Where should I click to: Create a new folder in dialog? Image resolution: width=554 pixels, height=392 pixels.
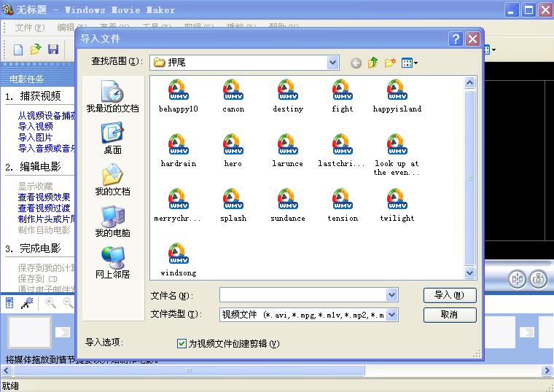pyautogui.click(x=390, y=63)
